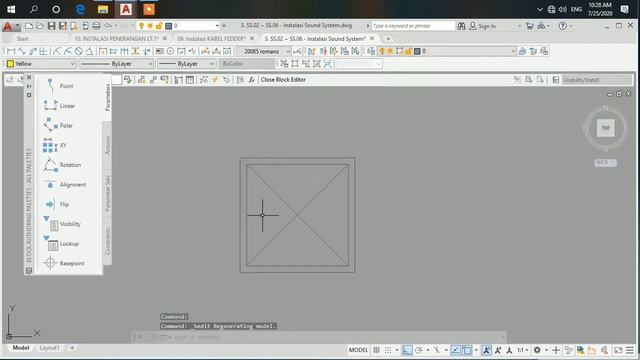Close the Instalasi Sound System tab

[x=372, y=38]
